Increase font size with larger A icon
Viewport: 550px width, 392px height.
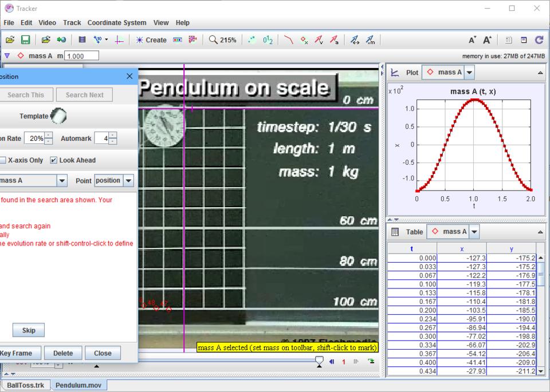[487, 40]
